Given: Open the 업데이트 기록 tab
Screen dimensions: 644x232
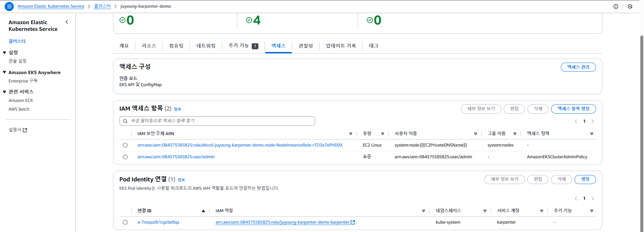Looking at the screenshot, I should click(341, 46).
